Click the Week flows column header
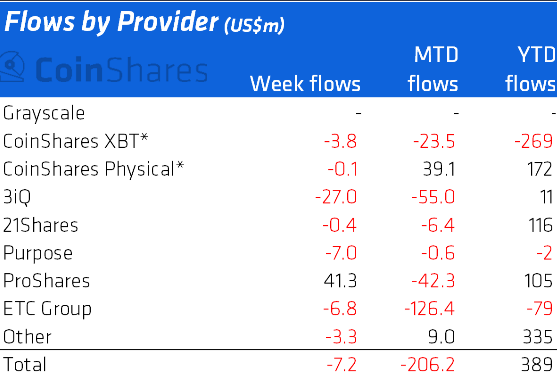Viewport: 557px width, 377px height. (x=305, y=84)
